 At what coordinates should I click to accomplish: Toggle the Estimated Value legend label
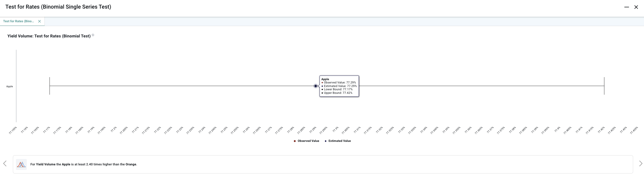pos(339,141)
